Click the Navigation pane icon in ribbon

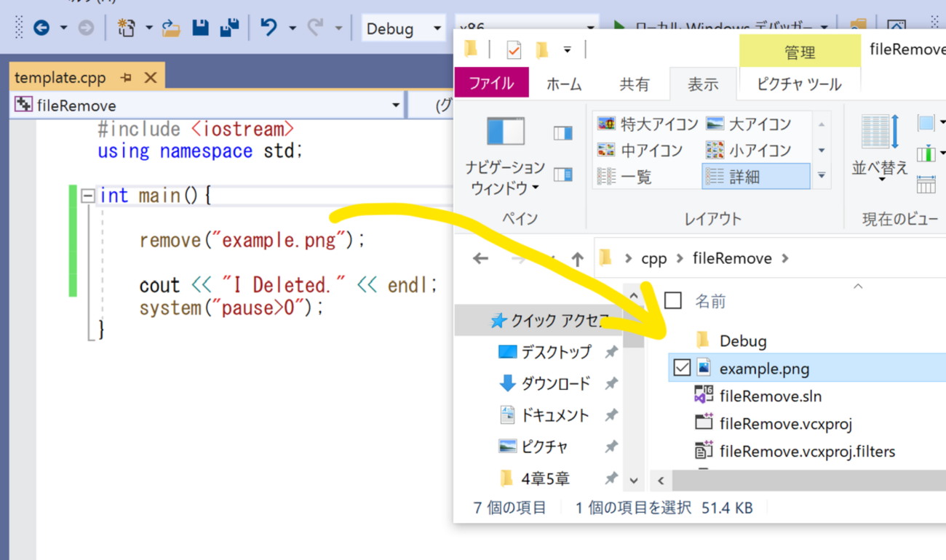coord(505,132)
